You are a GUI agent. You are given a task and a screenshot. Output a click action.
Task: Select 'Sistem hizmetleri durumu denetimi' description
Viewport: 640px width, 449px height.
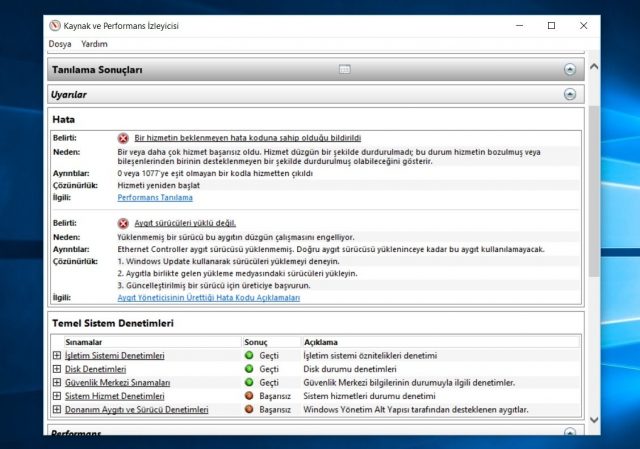pyautogui.click(x=369, y=396)
